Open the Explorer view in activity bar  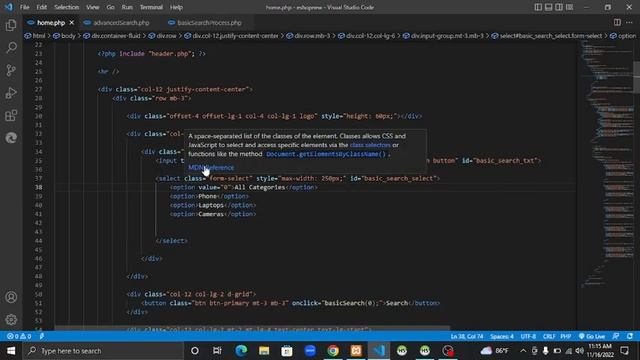11,25
